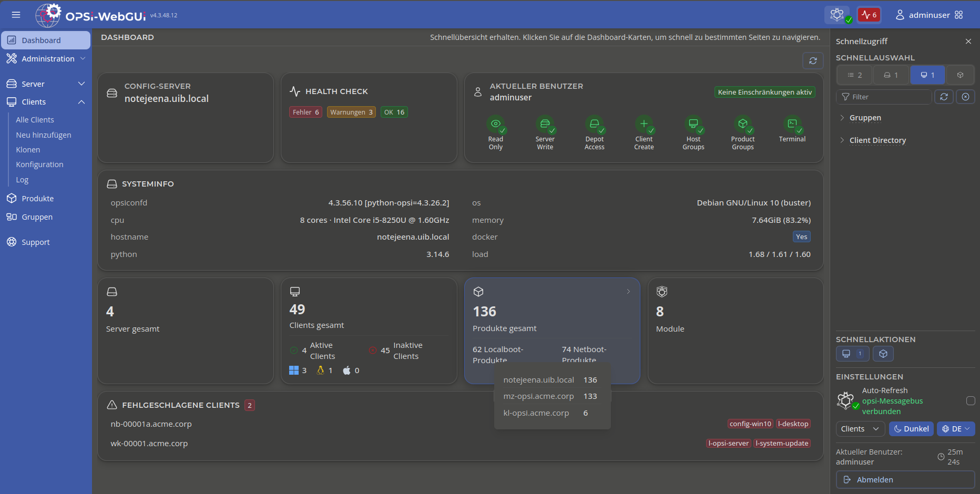Click the quick panel grid icon beside adminuser
Image resolution: width=980 pixels, height=494 pixels.
tap(959, 15)
